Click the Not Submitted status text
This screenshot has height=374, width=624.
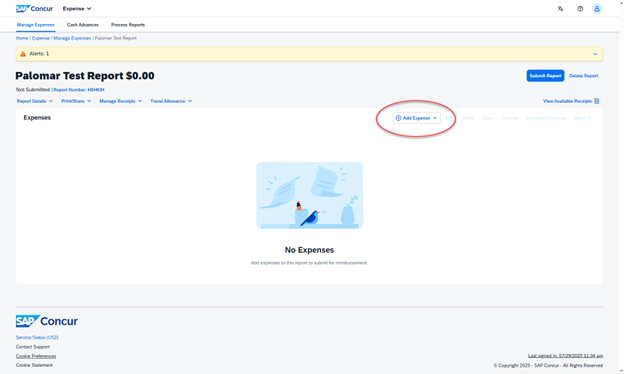pos(33,90)
